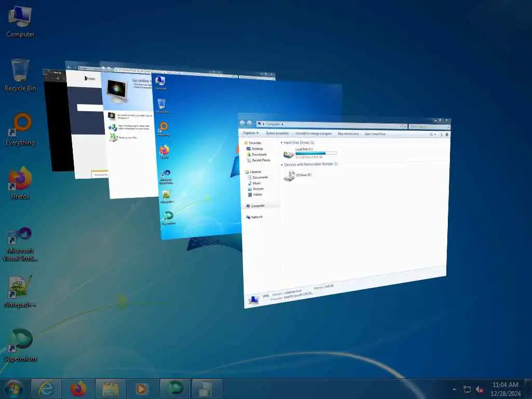Show hidden system tray icons
Screen dimensions: 532x399
pyautogui.click(x=454, y=389)
